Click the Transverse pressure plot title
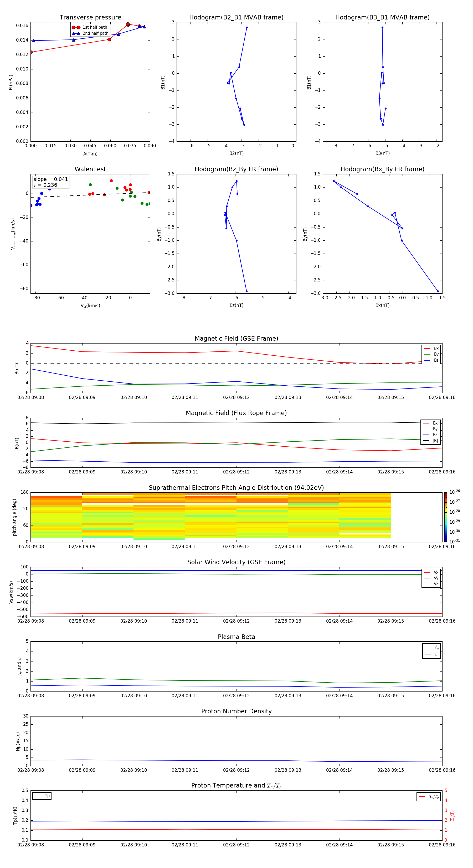Viewport: 473px width, 868px height. pos(90,18)
